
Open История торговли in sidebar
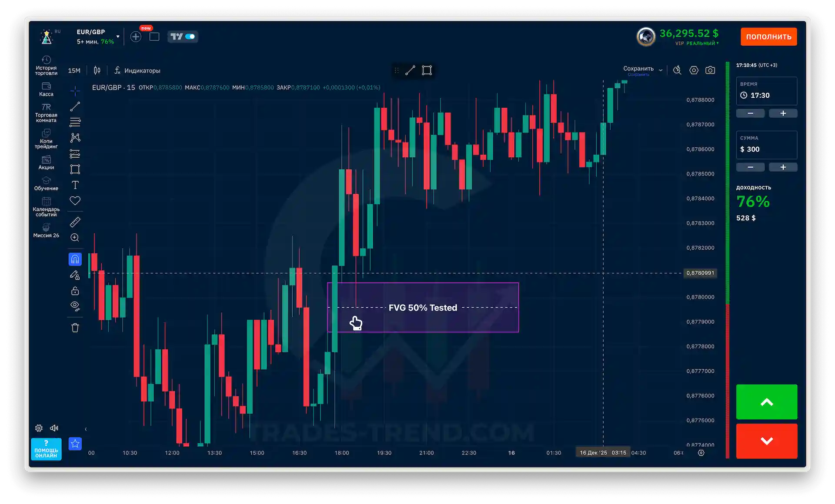[x=46, y=66]
